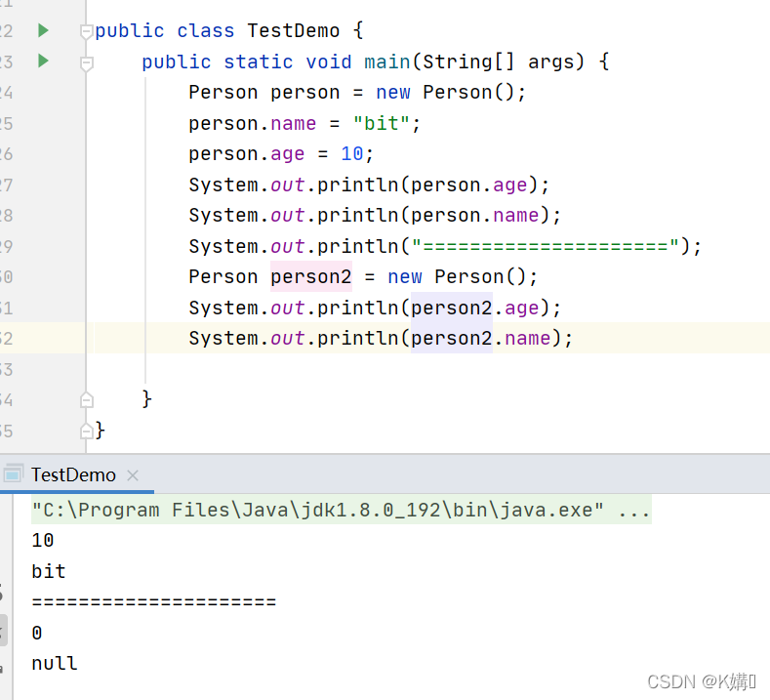Image resolution: width=770 pixels, height=700 pixels.
Task: Click the equals-sign separator in console output
Action: click(154, 601)
